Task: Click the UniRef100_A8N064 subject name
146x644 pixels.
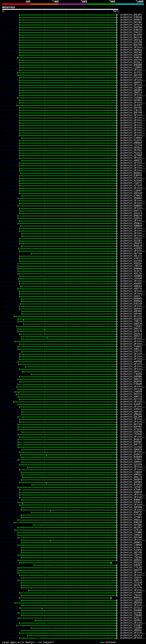Action: (131, 286)
